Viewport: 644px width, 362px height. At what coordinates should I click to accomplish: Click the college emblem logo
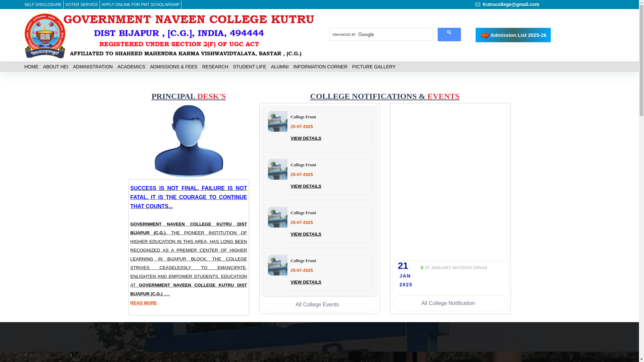[45, 36]
